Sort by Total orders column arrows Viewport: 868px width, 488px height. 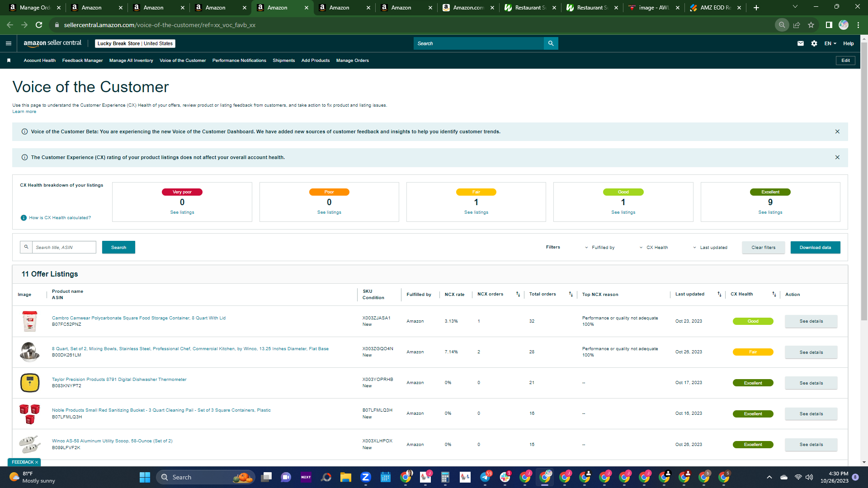pos(571,294)
